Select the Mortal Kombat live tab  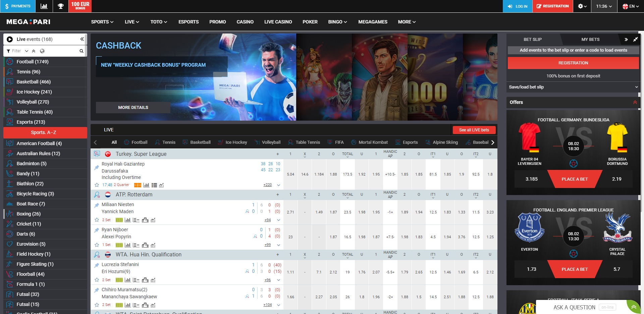click(369, 142)
